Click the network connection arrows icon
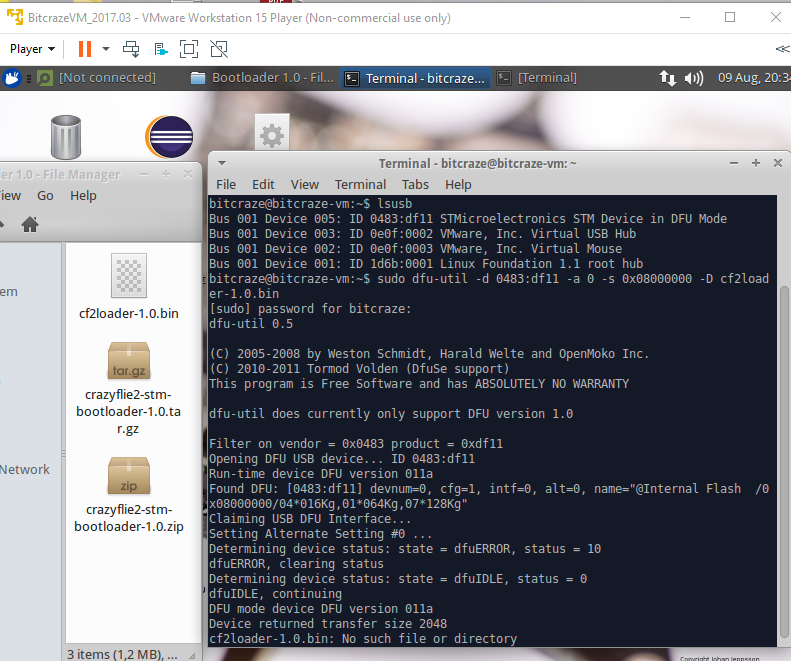Screen dimensions: 791x661 (667, 78)
